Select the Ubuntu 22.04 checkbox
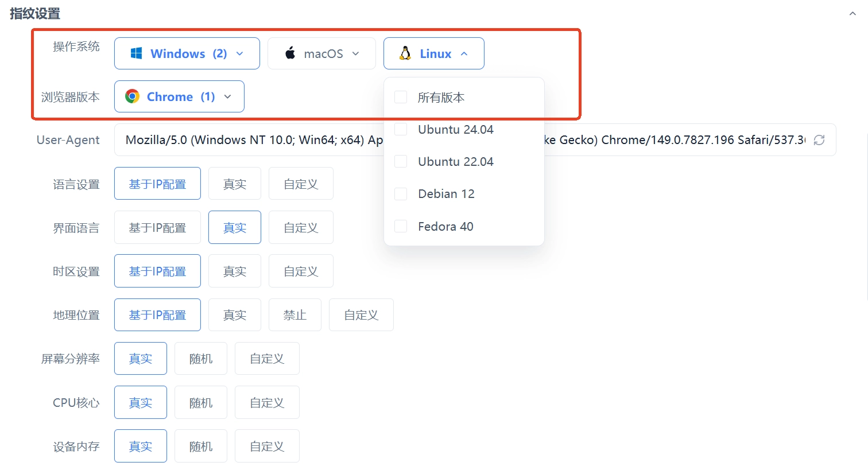The height and width of the screenshot is (470, 868). pos(401,162)
